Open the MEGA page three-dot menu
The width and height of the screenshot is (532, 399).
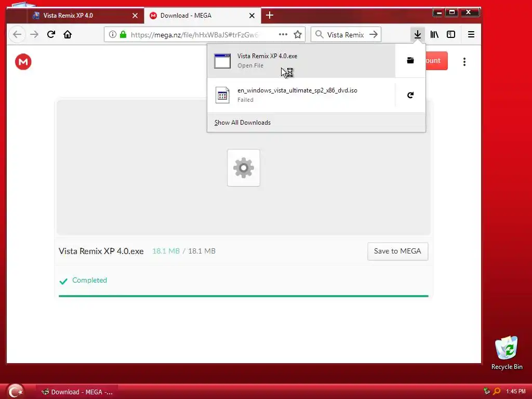(x=464, y=62)
